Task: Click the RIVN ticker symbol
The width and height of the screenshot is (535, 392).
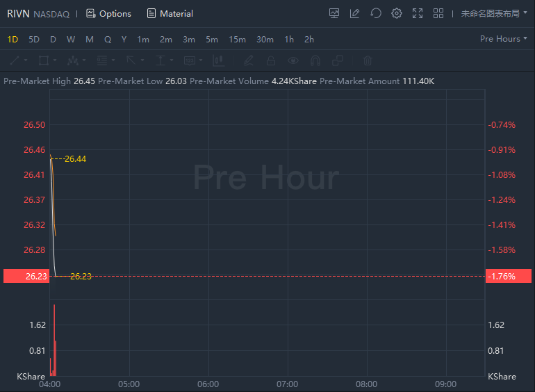Action: click(19, 13)
